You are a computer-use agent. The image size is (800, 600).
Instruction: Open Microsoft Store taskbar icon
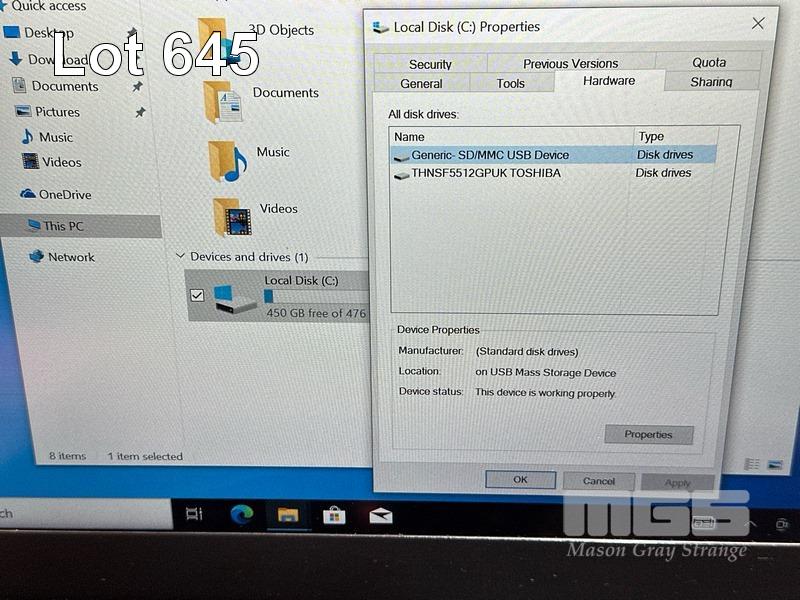coord(334,515)
